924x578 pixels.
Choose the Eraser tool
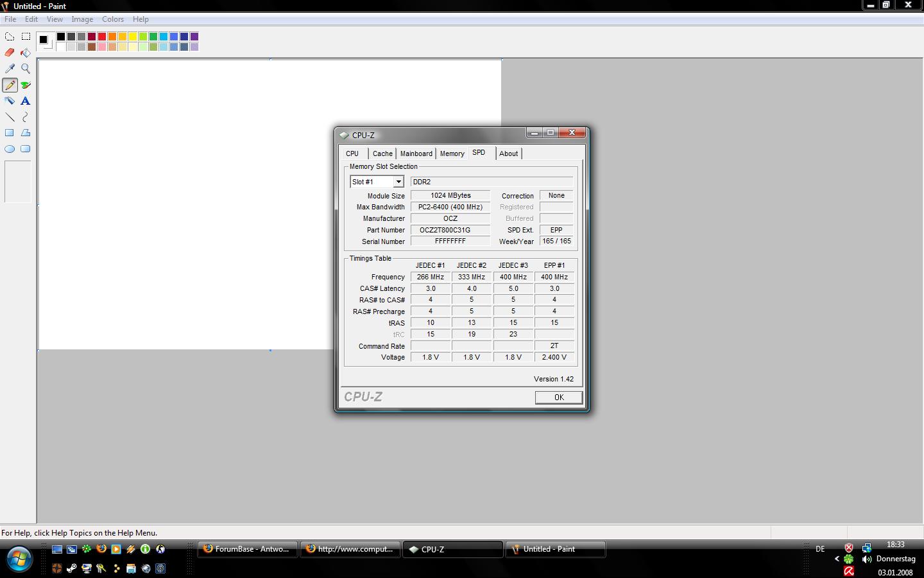[10, 53]
